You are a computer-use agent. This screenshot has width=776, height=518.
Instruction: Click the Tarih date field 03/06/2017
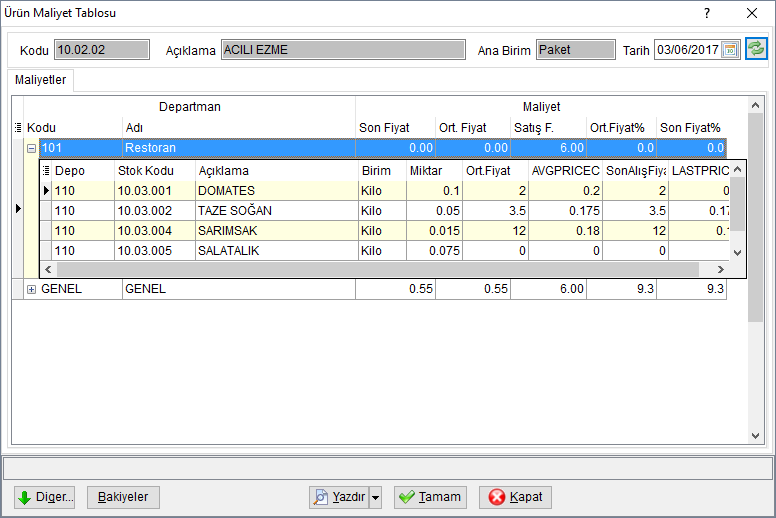click(x=688, y=50)
